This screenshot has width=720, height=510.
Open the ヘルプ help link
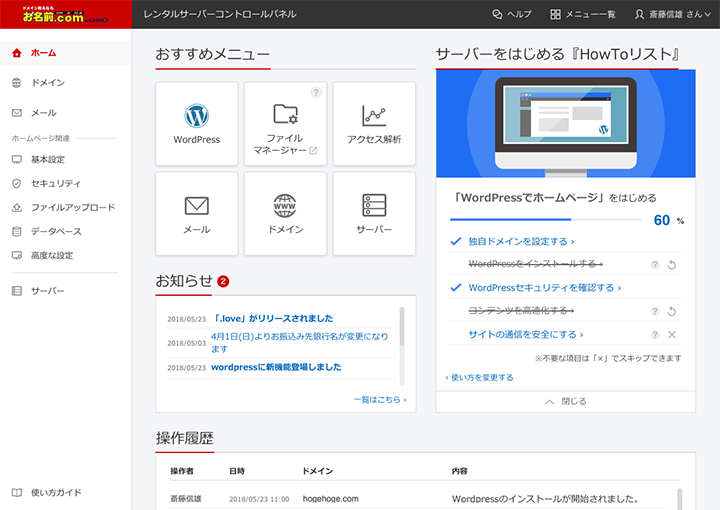pyautogui.click(x=512, y=14)
